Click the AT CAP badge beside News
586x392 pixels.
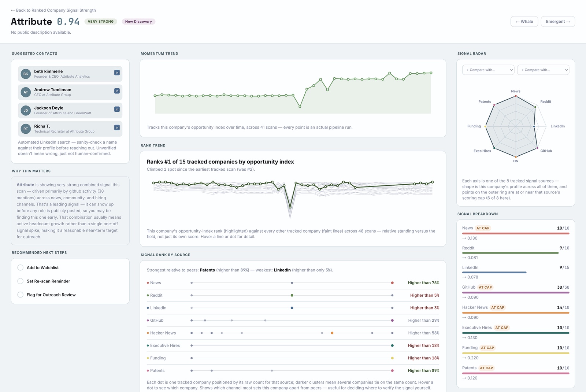(483, 228)
